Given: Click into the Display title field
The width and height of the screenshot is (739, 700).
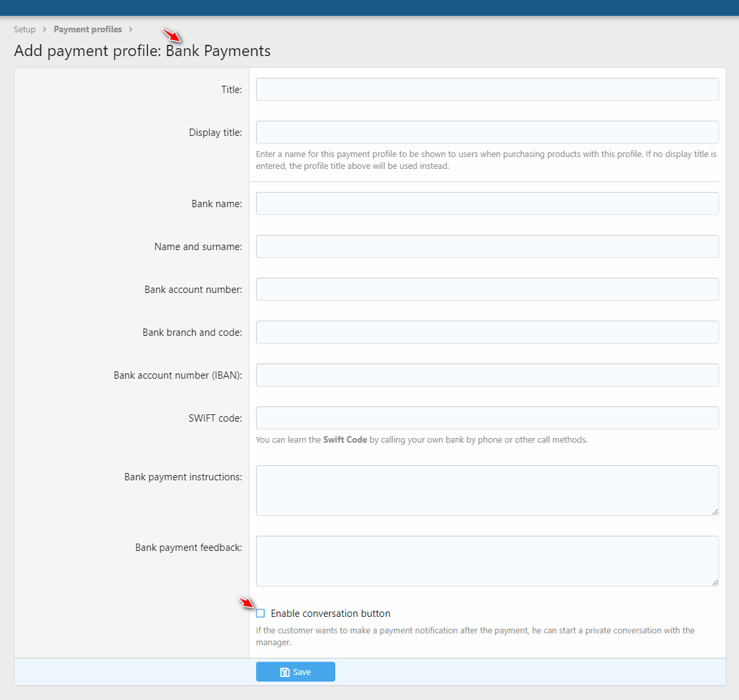Looking at the screenshot, I should tap(487, 133).
